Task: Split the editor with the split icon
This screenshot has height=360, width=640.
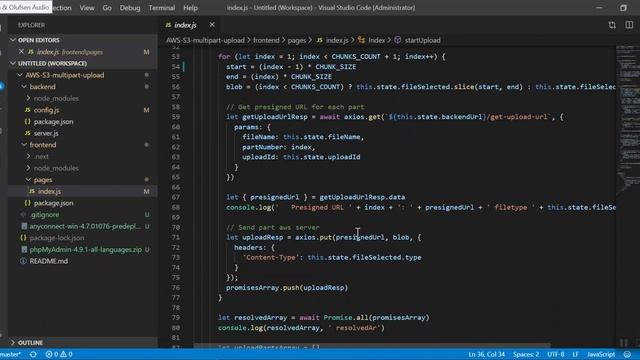Action: [x=629, y=25]
